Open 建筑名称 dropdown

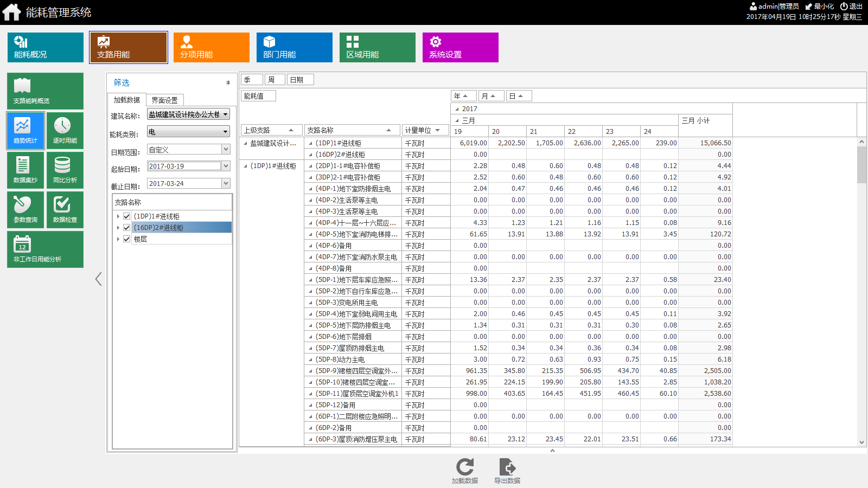tap(226, 114)
